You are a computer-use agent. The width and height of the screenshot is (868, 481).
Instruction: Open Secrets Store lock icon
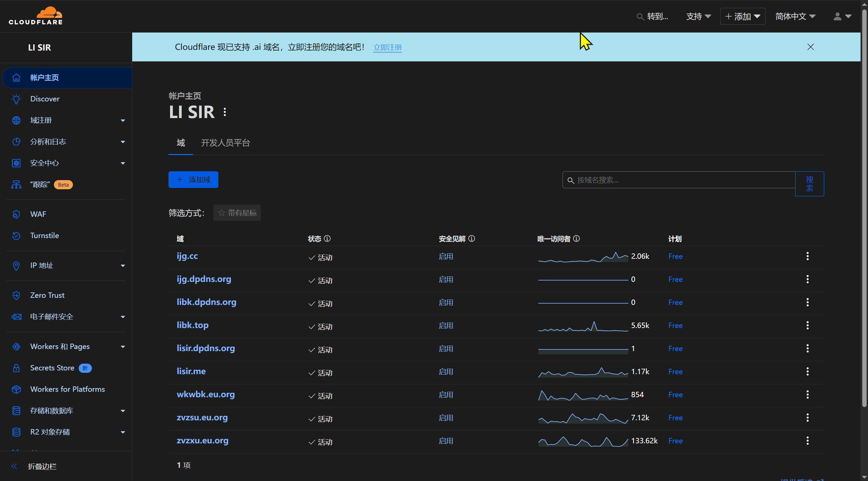(16, 368)
